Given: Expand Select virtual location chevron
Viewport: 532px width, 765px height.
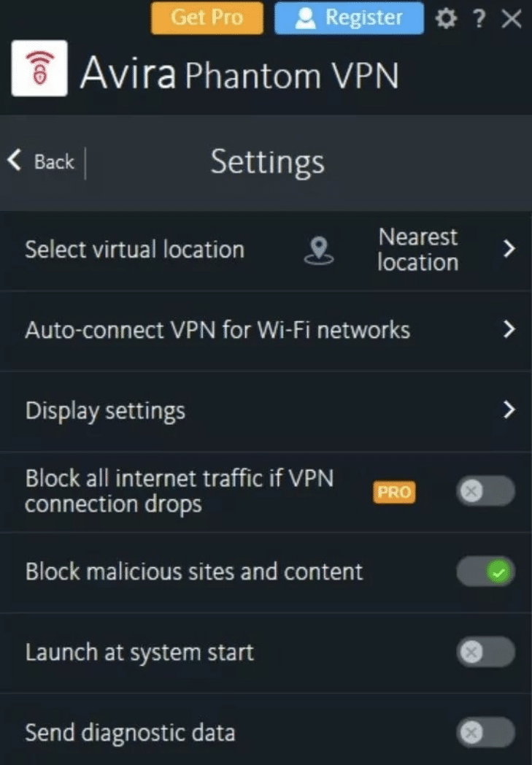Looking at the screenshot, I should (509, 249).
